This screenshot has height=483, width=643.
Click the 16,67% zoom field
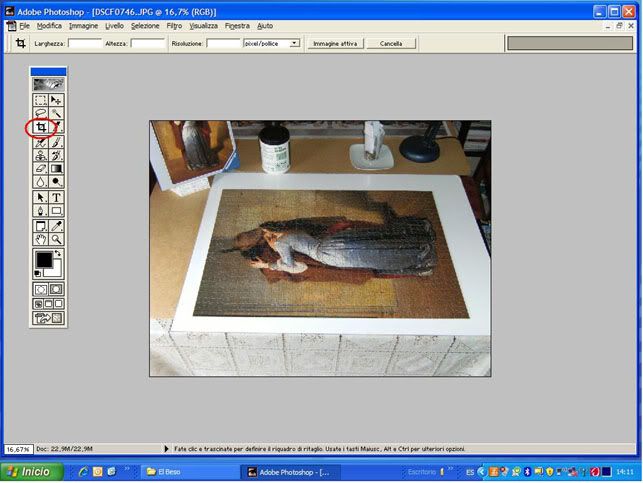point(18,449)
